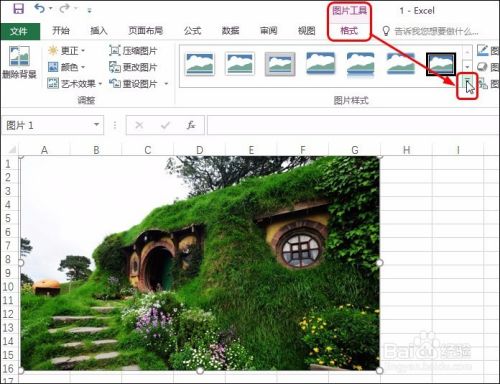The image size is (500, 384).
Task: Select column I header
Action: pyautogui.click(x=458, y=150)
